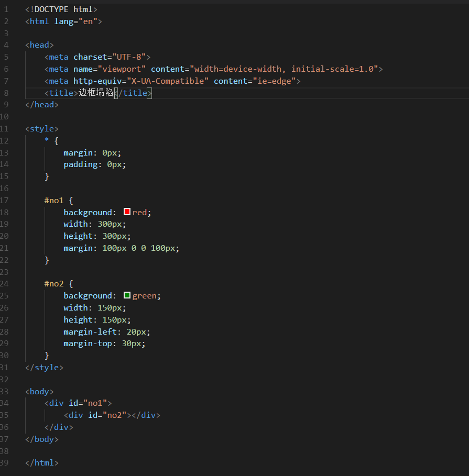Viewport: 469px width, 476px height.
Task: Click the universal selector asterisk
Action: pos(47,140)
